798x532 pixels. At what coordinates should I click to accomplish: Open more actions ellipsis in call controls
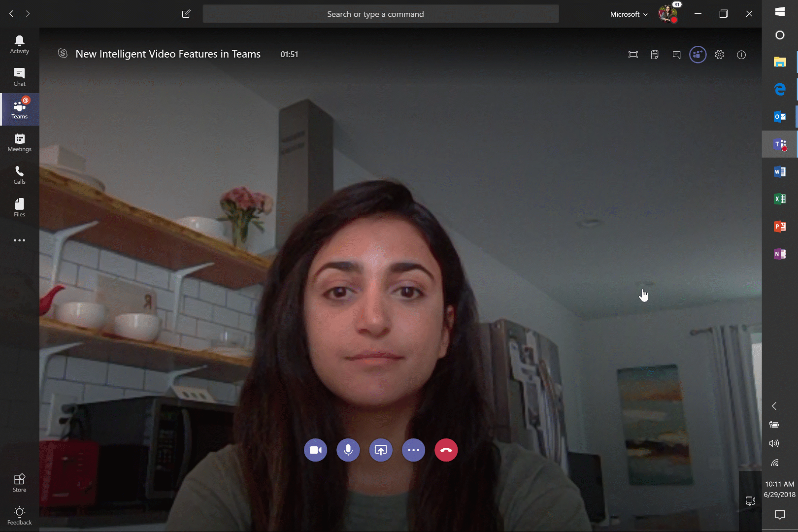(413, 450)
